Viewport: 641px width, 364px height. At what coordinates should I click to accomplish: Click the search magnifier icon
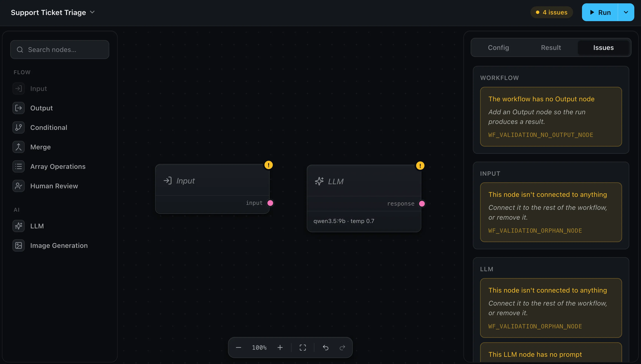[20, 50]
